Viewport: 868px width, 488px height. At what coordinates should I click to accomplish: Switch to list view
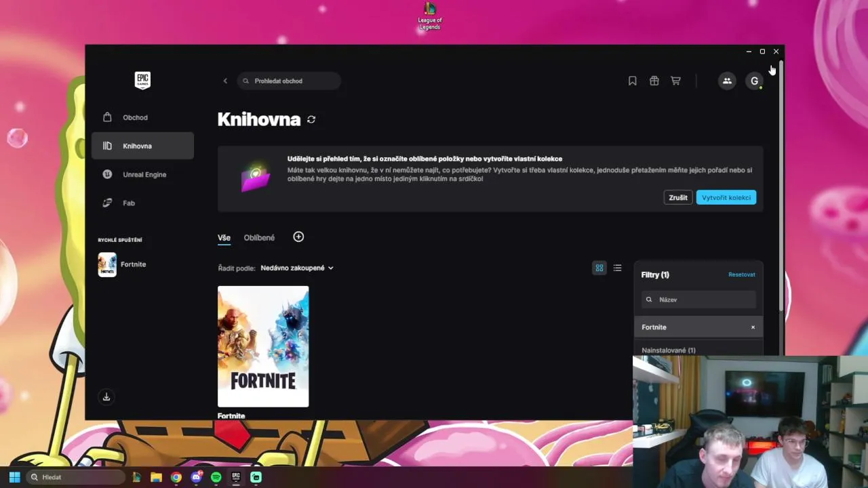click(617, 268)
